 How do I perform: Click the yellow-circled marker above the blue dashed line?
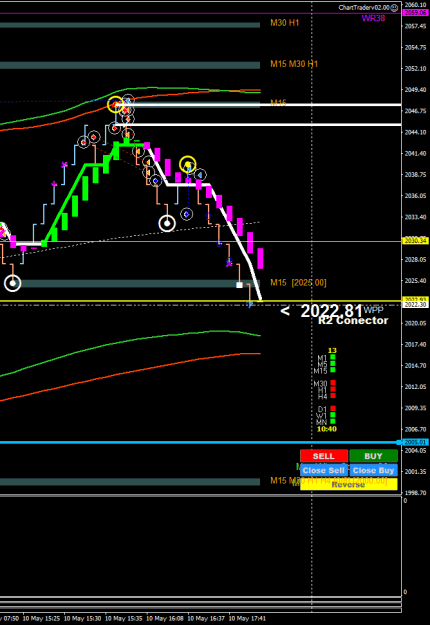pyautogui.click(x=188, y=164)
